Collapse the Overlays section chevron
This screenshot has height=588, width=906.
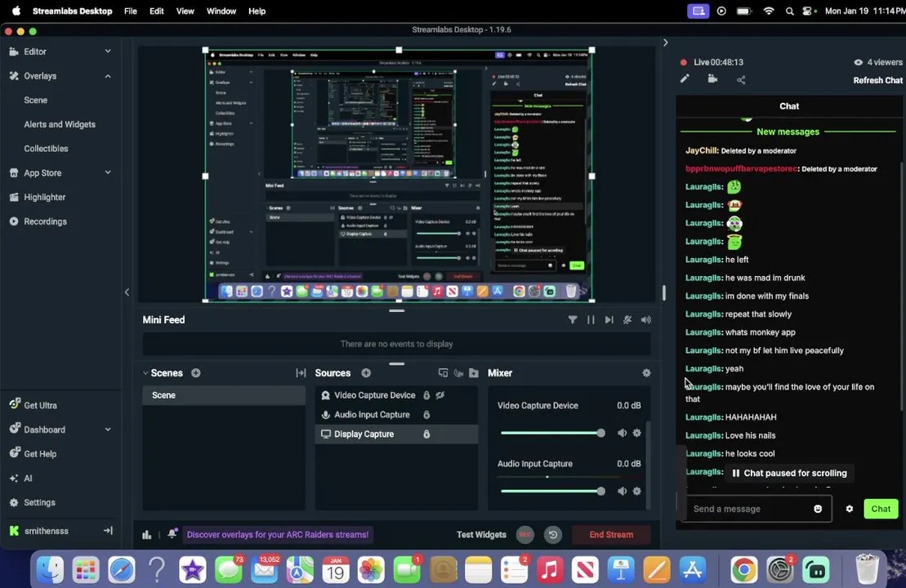pos(108,76)
